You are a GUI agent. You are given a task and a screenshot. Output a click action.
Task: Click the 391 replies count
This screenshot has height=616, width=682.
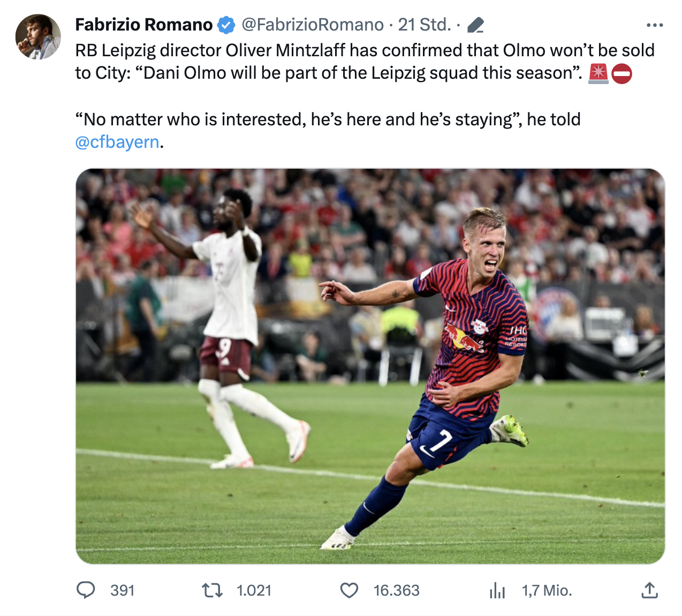[122, 590]
